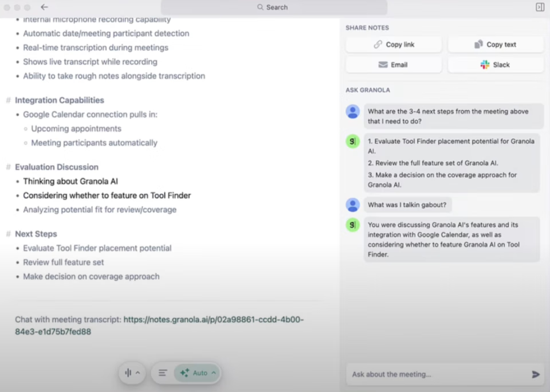Viewport: 550px width, 392px height.
Task: Select the Auto enhanced notes toggle
Action: tap(197, 373)
